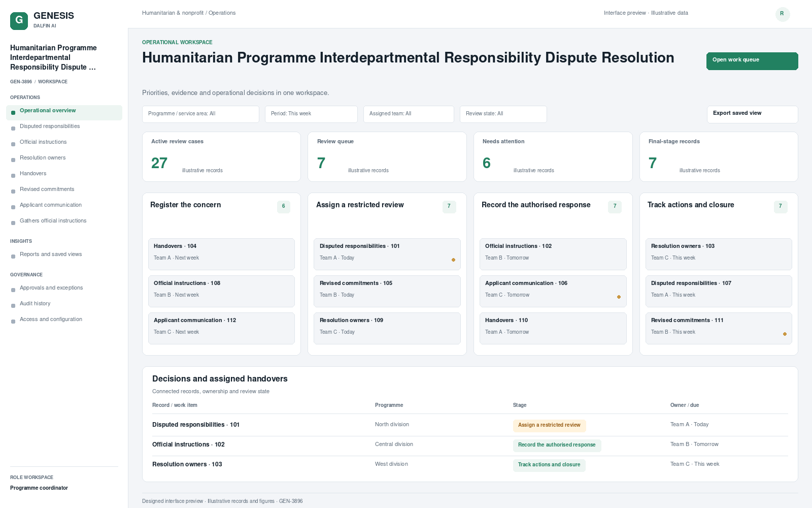Click Assign a restricted review stage tag
This screenshot has height=508, width=812.
pos(549,426)
